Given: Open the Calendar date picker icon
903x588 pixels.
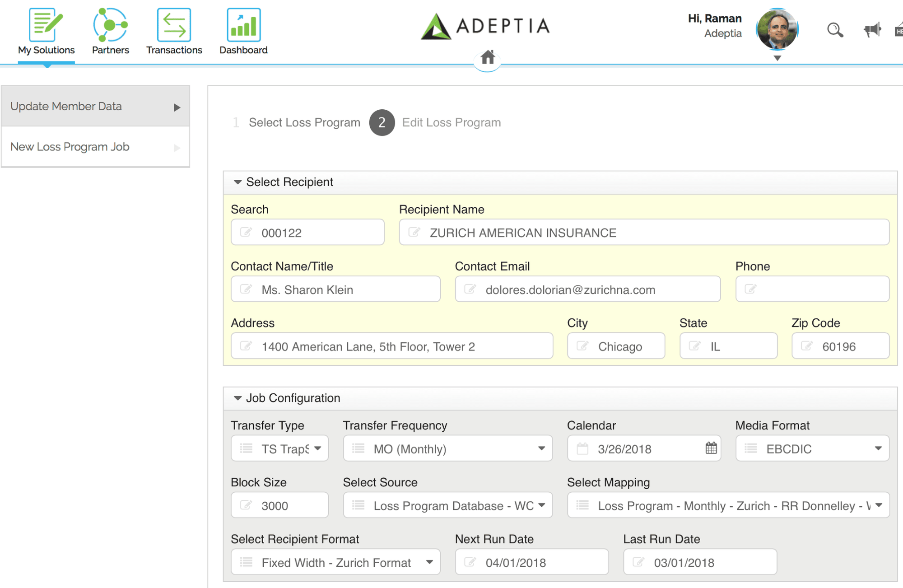Looking at the screenshot, I should (x=711, y=448).
